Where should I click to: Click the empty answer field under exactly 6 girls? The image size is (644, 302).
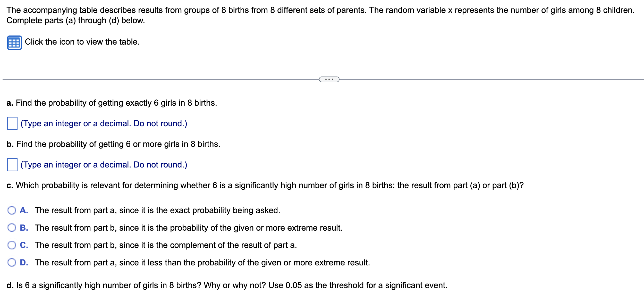pos(12,123)
